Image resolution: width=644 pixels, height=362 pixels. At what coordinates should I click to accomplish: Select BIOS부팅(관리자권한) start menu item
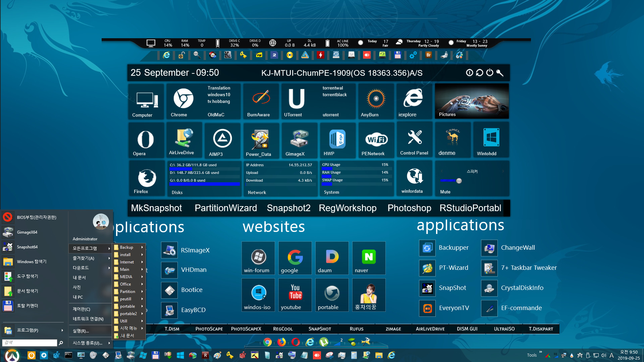click(33, 217)
